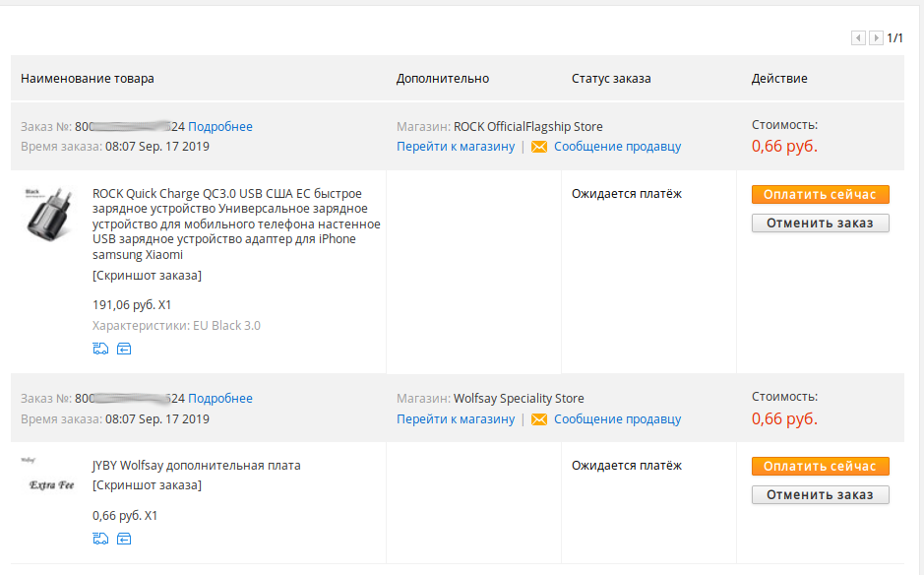Viewport: 924px width, 575px height.
Task: Click price 191,06 руб. X1
Action: (132, 305)
